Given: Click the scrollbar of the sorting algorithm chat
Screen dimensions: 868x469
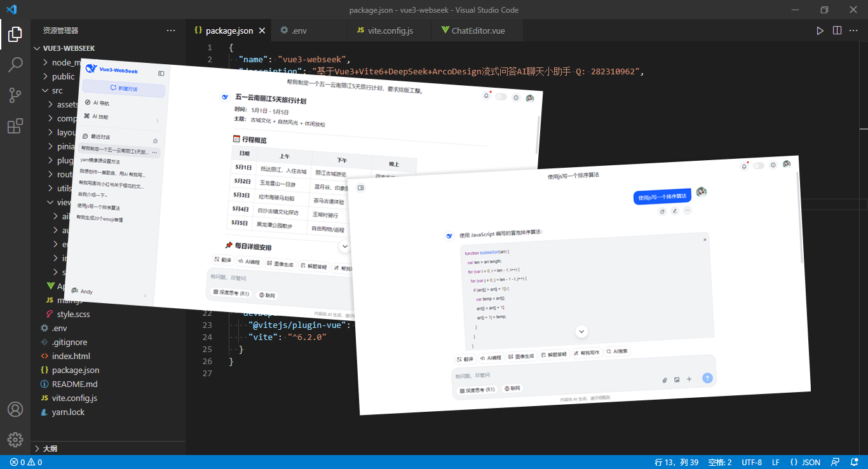Looking at the screenshot, I should pyautogui.click(x=801, y=216).
